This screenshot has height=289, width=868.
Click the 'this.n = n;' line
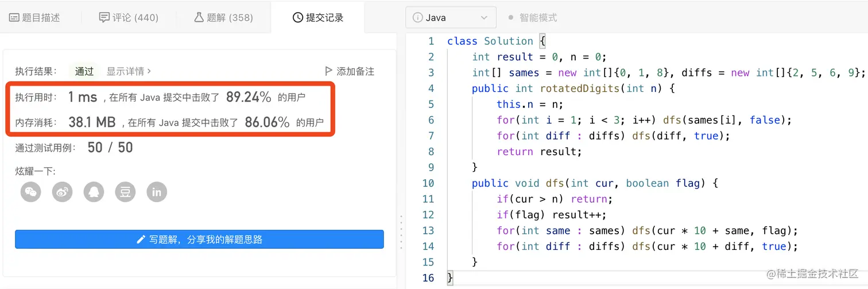click(x=530, y=104)
